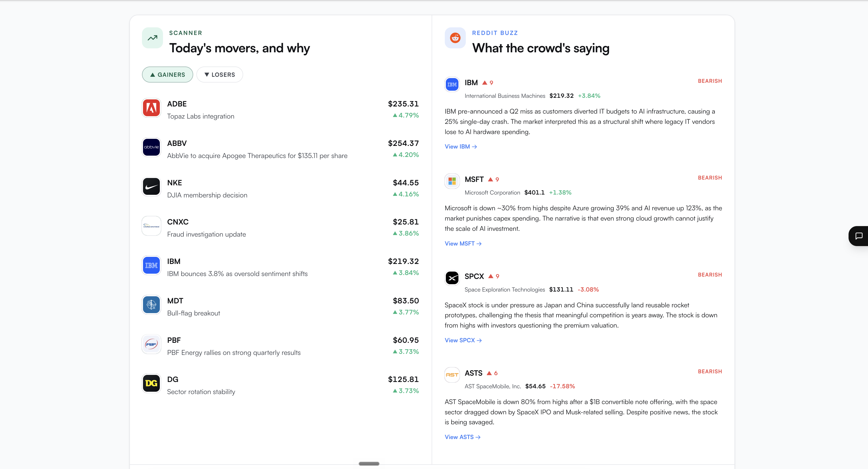Click the SPCX -3.08% change value

(x=588, y=290)
